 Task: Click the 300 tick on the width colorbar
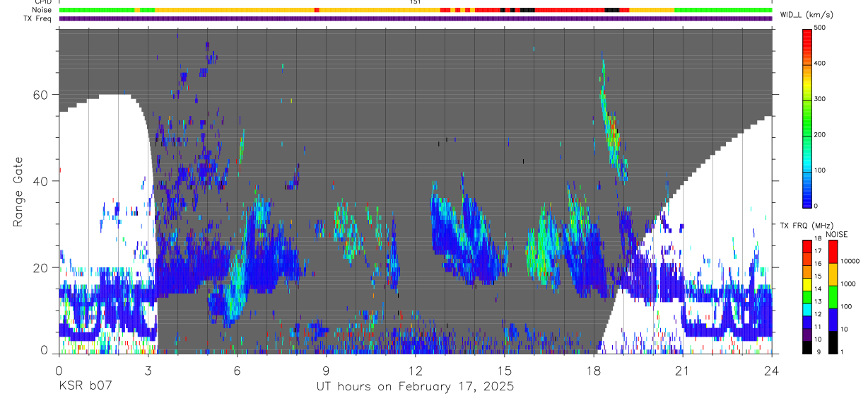pyautogui.click(x=820, y=99)
